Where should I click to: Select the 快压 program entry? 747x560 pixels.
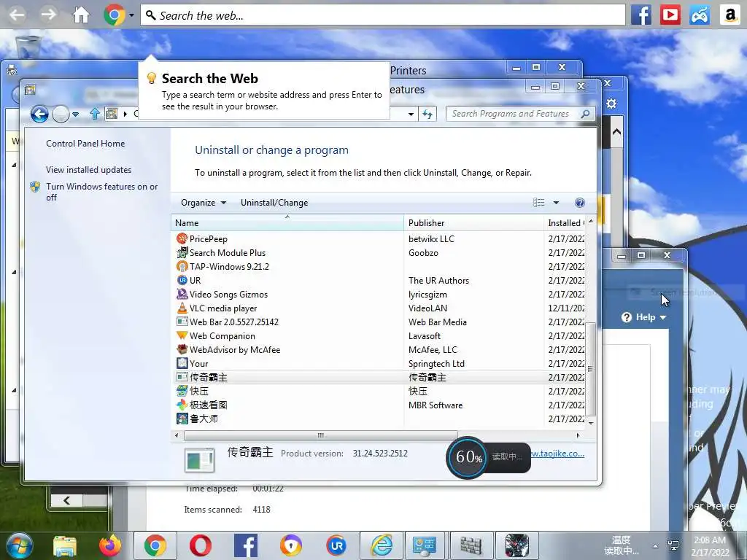point(379,391)
